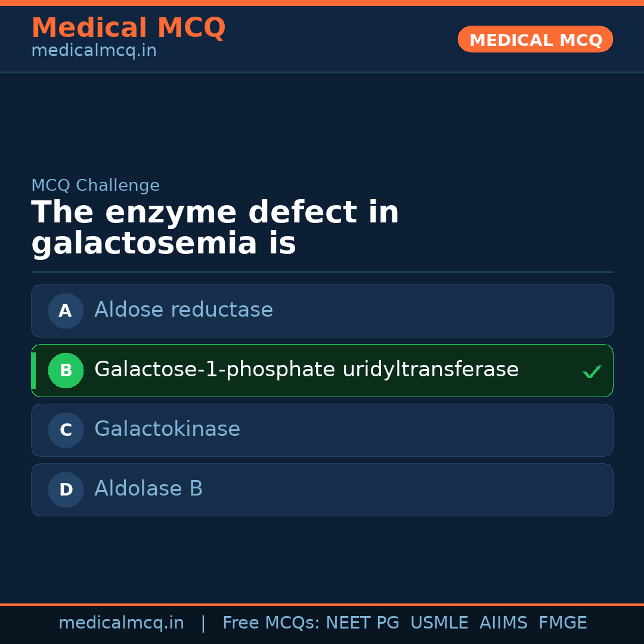
Task: Click the Medical MCQ title logo
Action: [x=128, y=28]
